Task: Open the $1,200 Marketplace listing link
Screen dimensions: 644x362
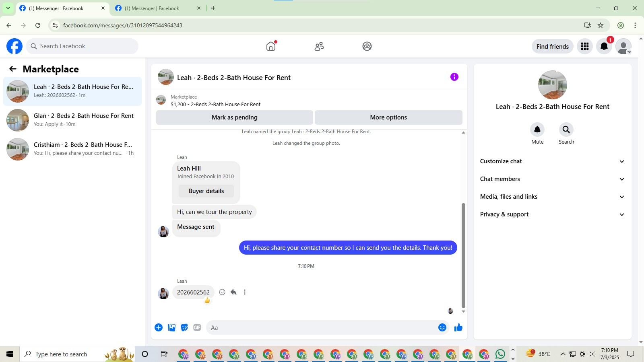Action: pos(215,104)
